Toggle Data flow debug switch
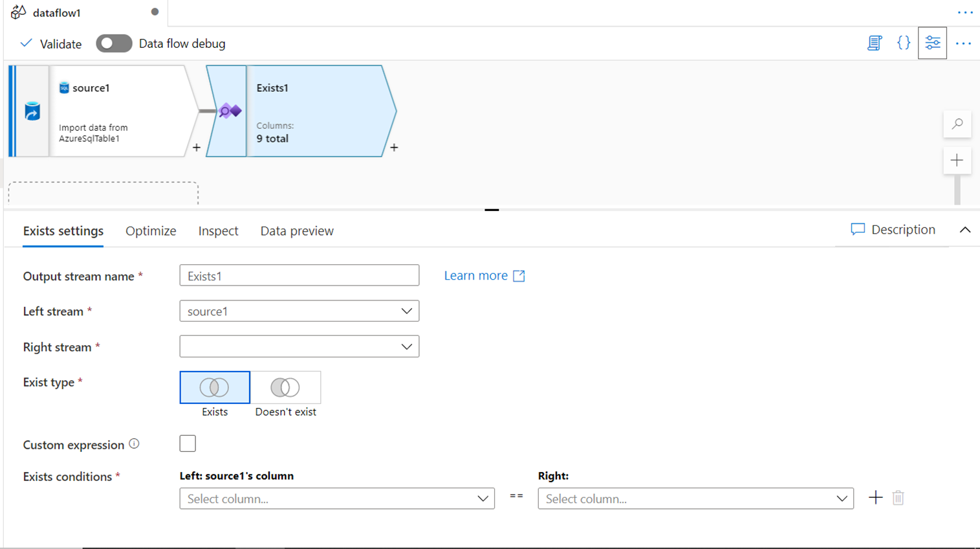 tap(114, 43)
